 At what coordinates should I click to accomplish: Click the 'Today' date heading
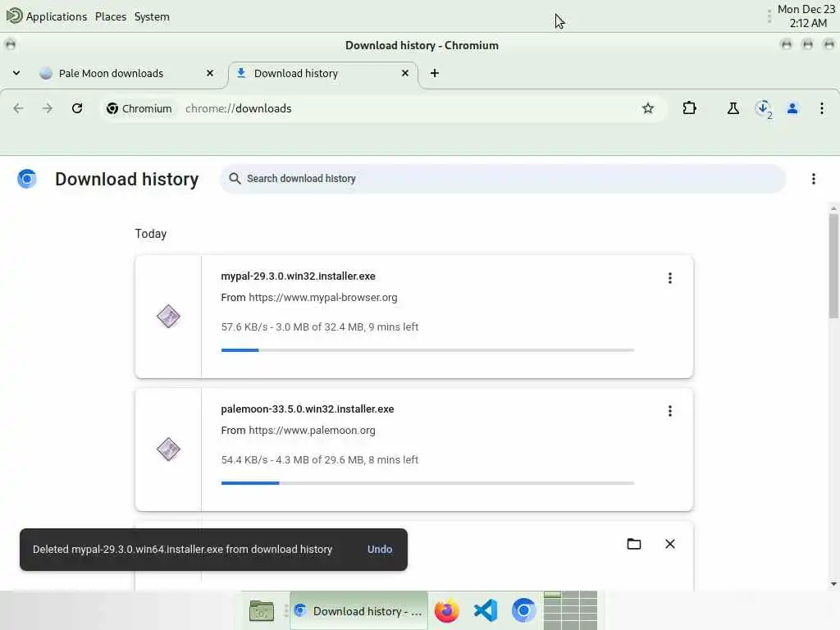(151, 234)
